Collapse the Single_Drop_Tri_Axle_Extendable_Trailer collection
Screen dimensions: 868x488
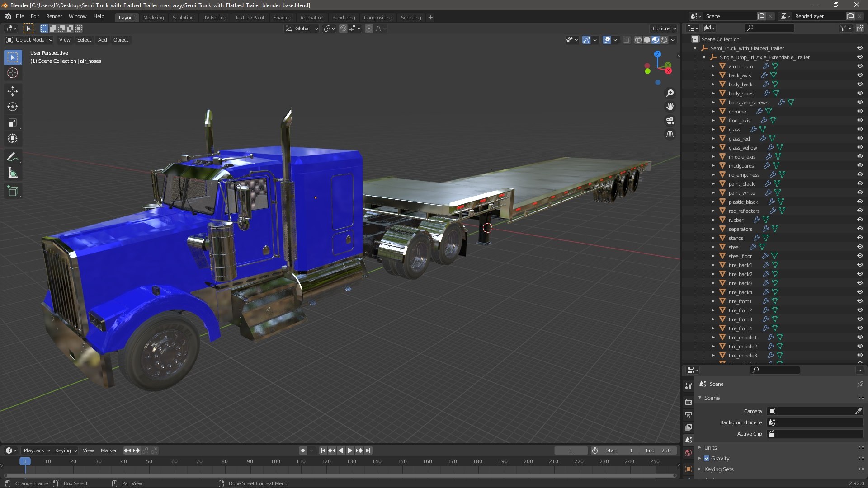704,57
